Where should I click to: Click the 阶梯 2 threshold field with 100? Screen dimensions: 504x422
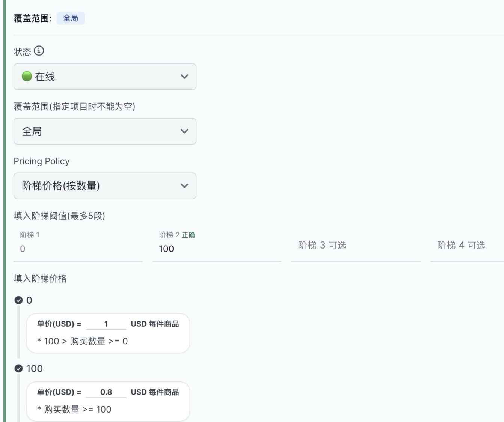pos(217,245)
